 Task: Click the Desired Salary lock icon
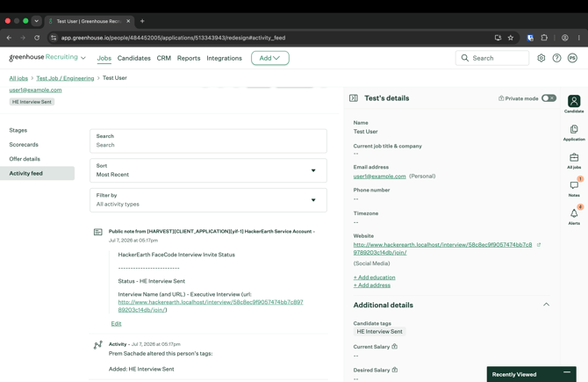pyautogui.click(x=395, y=370)
